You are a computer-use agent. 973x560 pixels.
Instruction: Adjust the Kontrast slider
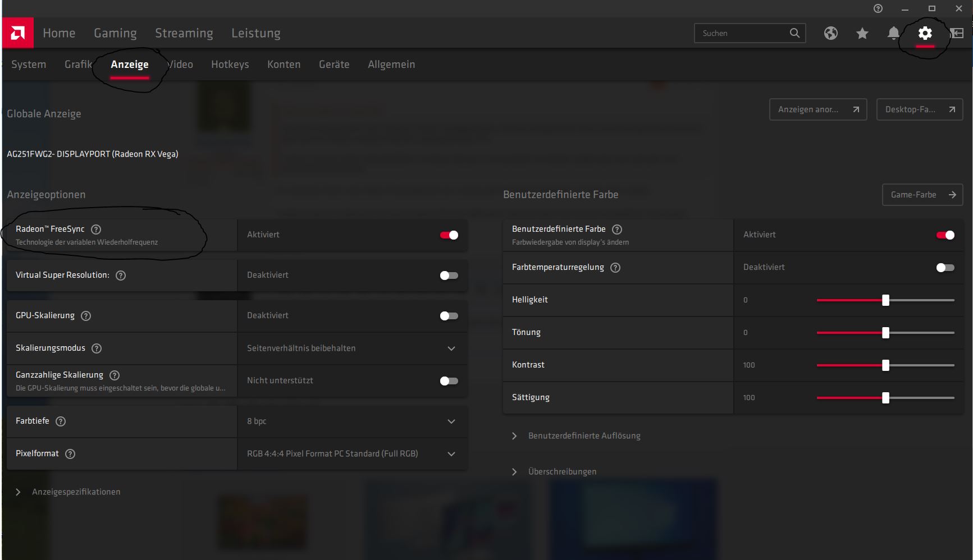[x=885, y=365]
